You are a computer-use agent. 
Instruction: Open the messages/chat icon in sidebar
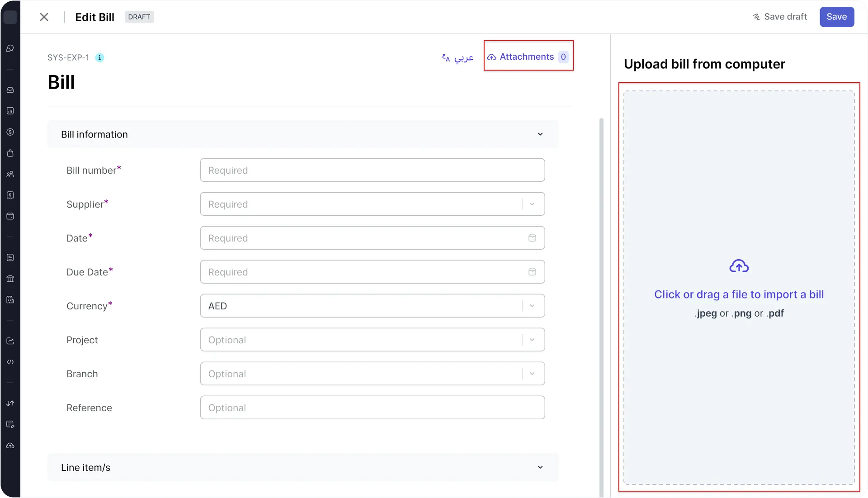coord(10,48)
